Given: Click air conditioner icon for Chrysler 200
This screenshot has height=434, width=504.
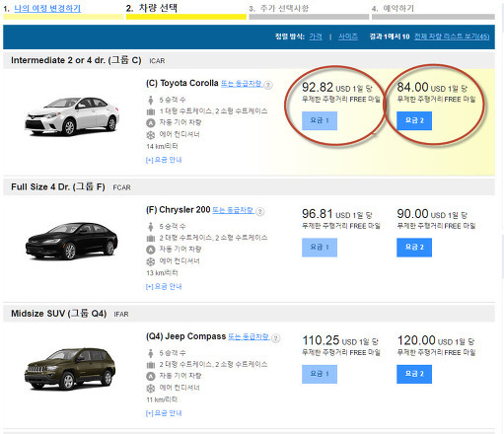Looking at the screenshot, I should coord(151,261).
